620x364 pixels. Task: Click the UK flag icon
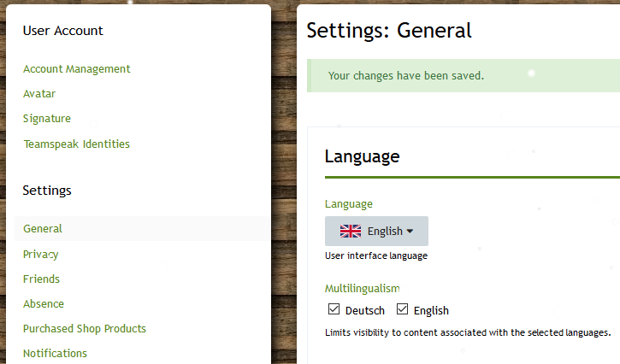pos(351,232)
